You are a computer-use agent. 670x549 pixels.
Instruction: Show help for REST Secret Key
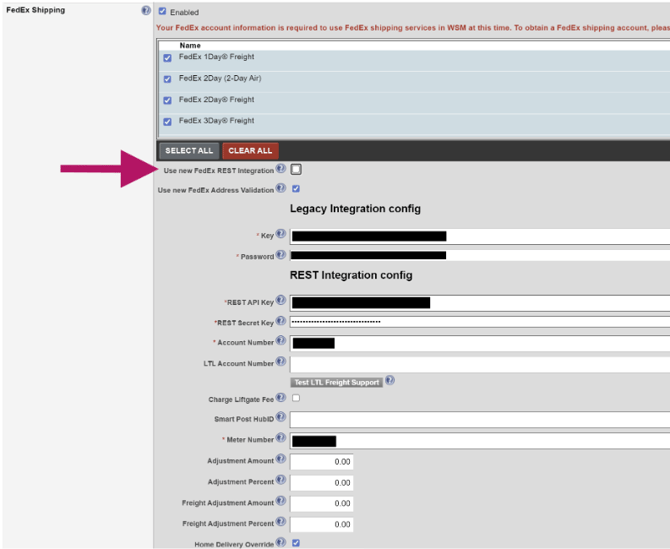click(x=280, y=321)
